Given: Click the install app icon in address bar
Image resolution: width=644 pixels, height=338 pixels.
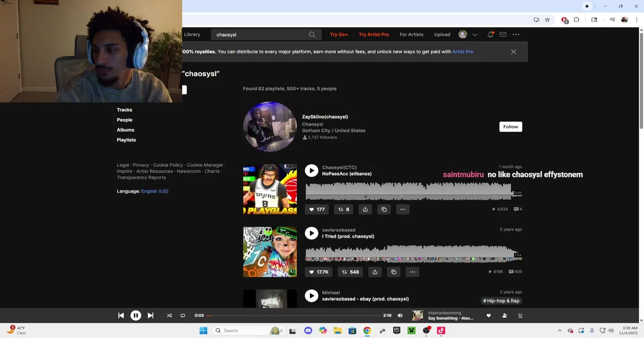Looking at the screenshot, I should [x=536, y=20].
